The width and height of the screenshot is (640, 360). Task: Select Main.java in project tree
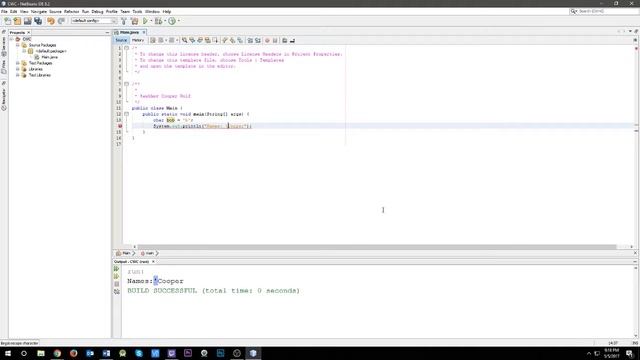click(46, 58)
